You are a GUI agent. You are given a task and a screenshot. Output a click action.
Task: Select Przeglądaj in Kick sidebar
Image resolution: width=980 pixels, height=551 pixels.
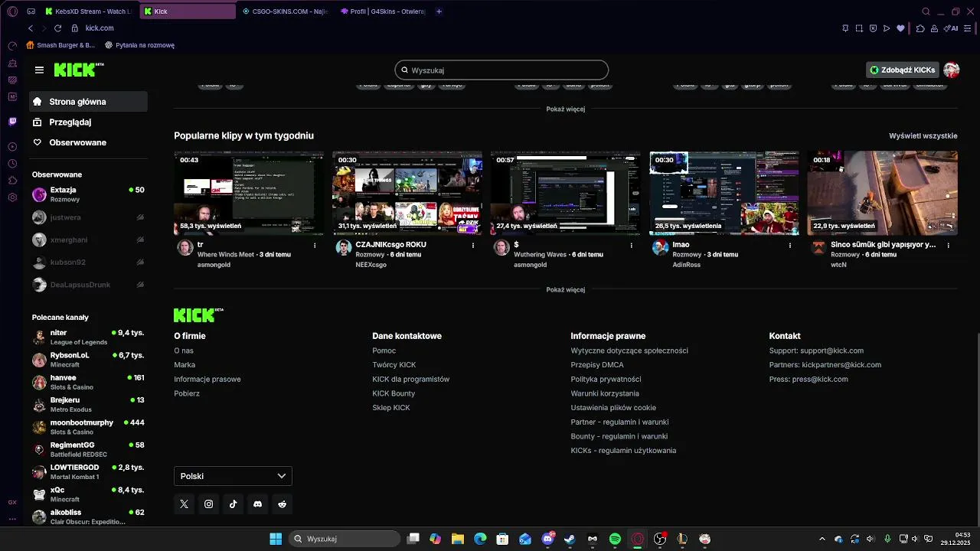point(89,122)
